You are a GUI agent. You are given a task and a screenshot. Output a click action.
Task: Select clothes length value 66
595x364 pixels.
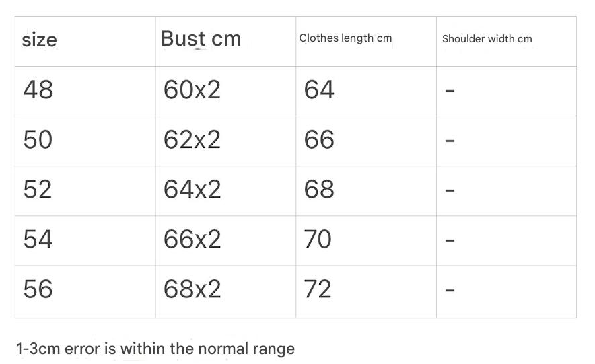click(319, 139)
